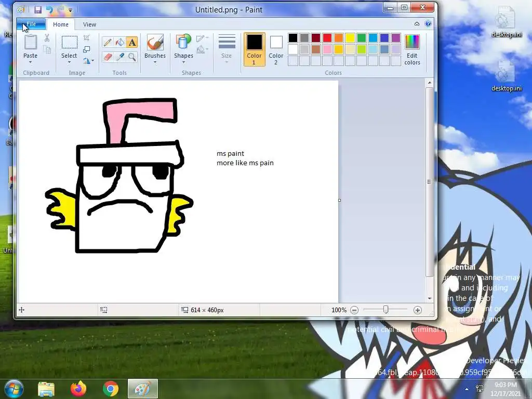
Task: Pick the purple color swatch
Action: (x=395, y=37)
